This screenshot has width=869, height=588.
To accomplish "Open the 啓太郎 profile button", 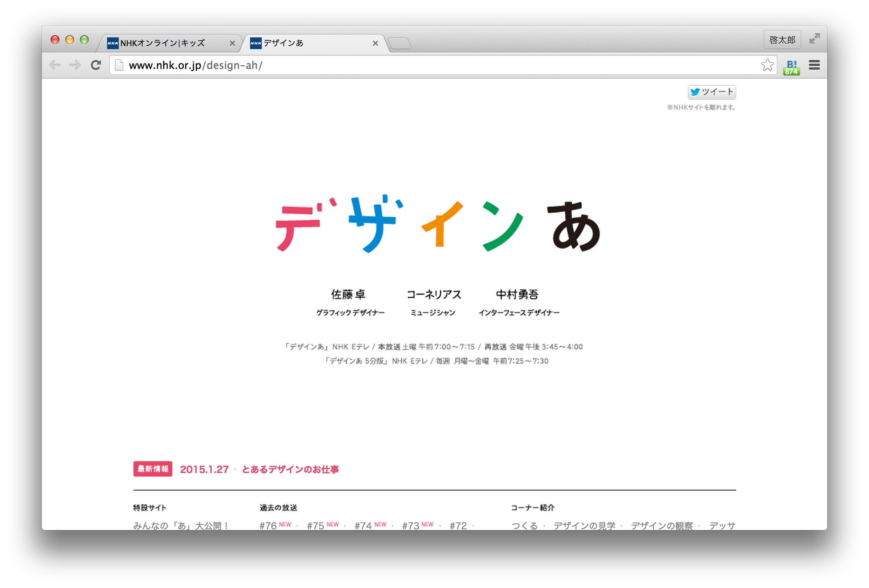I will click(782, 40).
